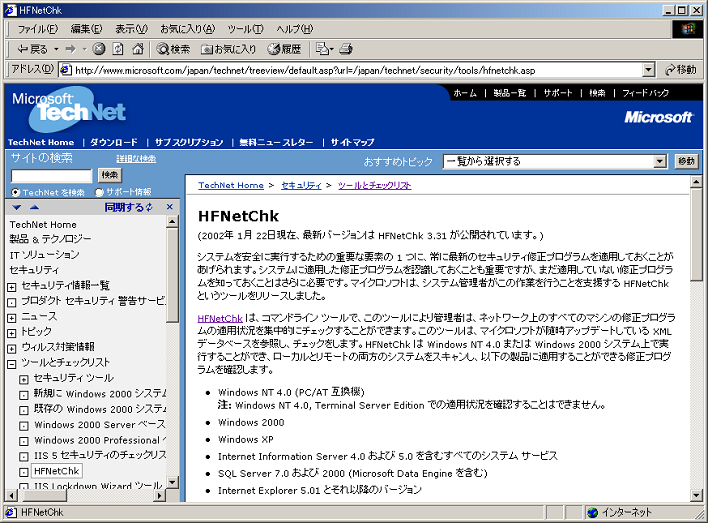Collapse the 'ツールとチェックリスト' tree node
708x523 pixels.
[12, 364]
